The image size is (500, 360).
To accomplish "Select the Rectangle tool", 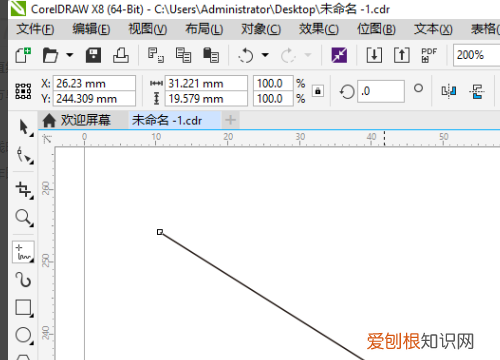I will click(x=24, y=307).
